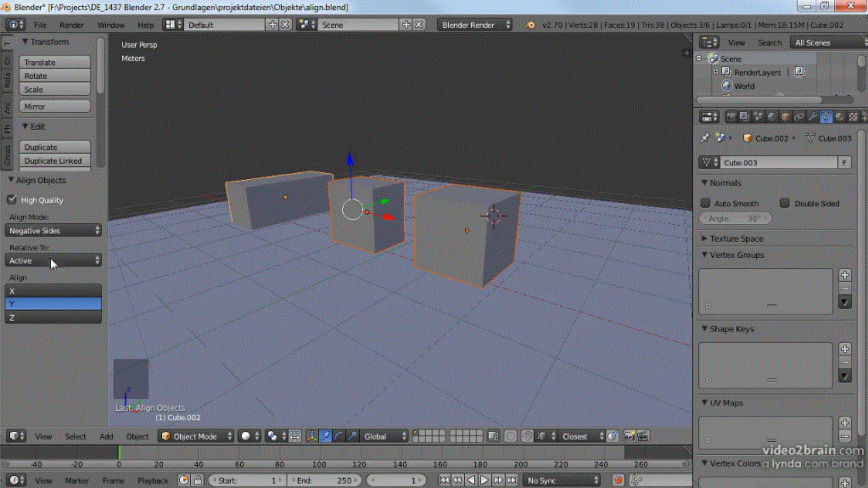Open the Render menu
Image resolution: width=868 pixels, height=488 pixels.
(x=71, y=25)
